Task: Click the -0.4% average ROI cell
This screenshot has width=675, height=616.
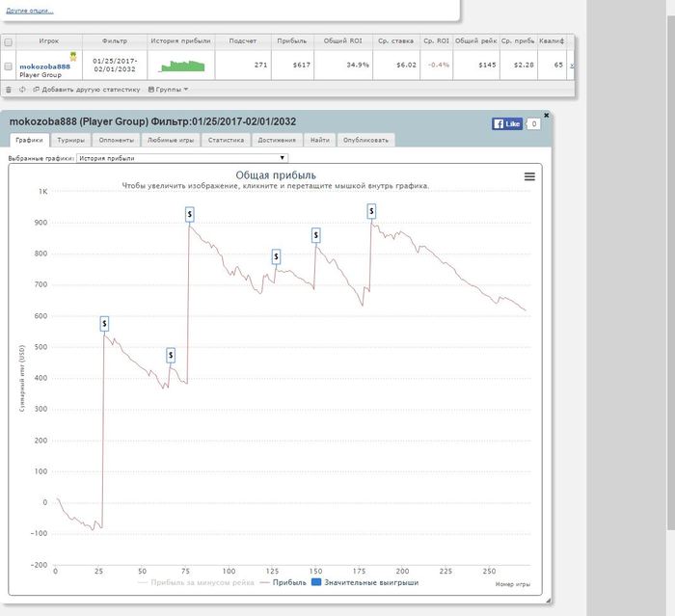Action: (437, 65)
